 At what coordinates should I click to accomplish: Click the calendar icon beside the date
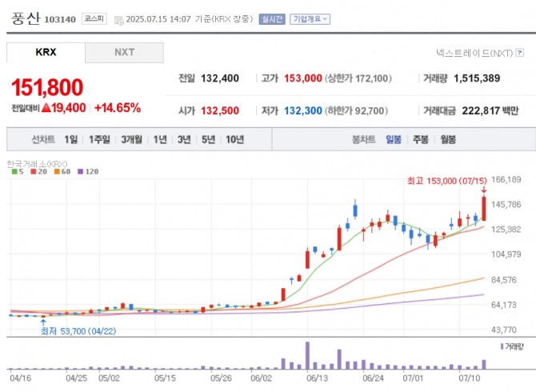coord(119,19)
